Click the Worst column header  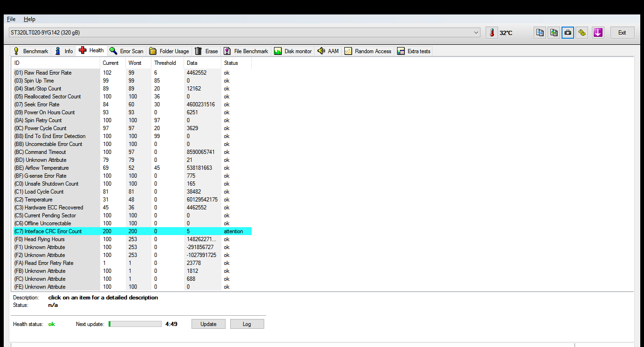138,63
